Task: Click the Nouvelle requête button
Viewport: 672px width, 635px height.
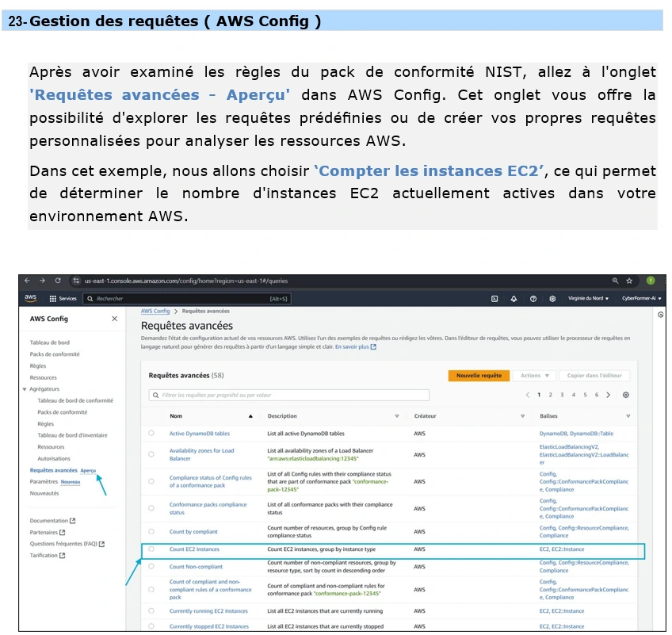Action: (479, 376)
